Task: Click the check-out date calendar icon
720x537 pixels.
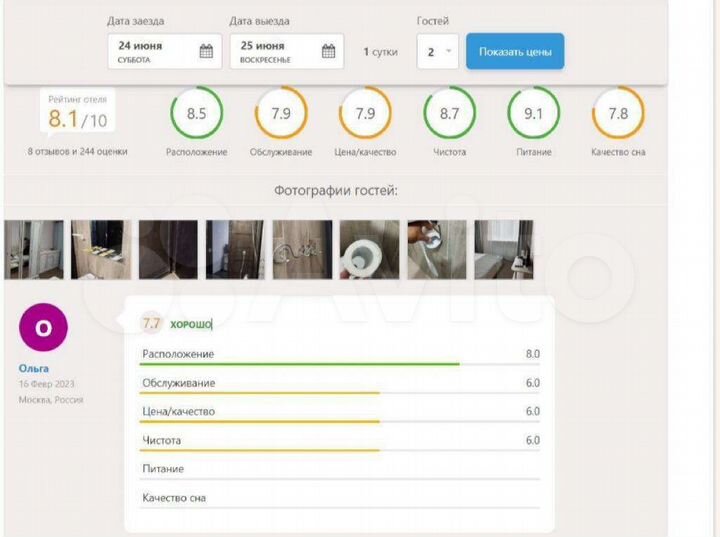Action: pos(329,52)
